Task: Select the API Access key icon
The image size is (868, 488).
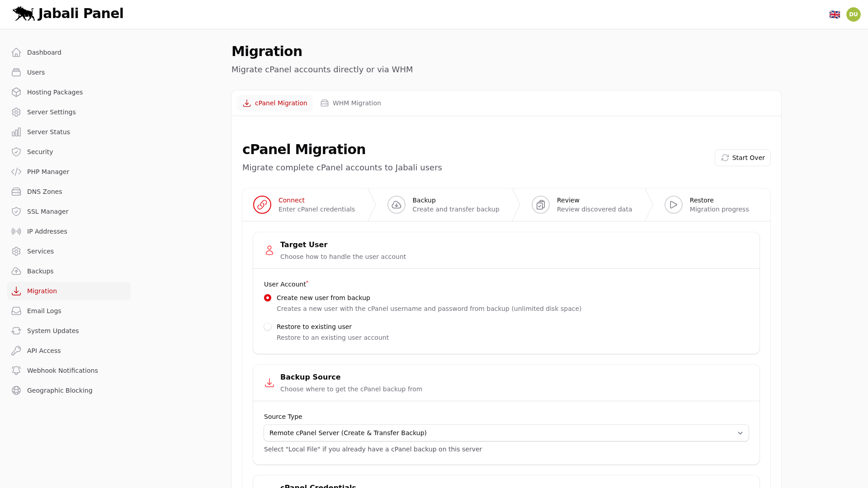Action: pos(16,350)
